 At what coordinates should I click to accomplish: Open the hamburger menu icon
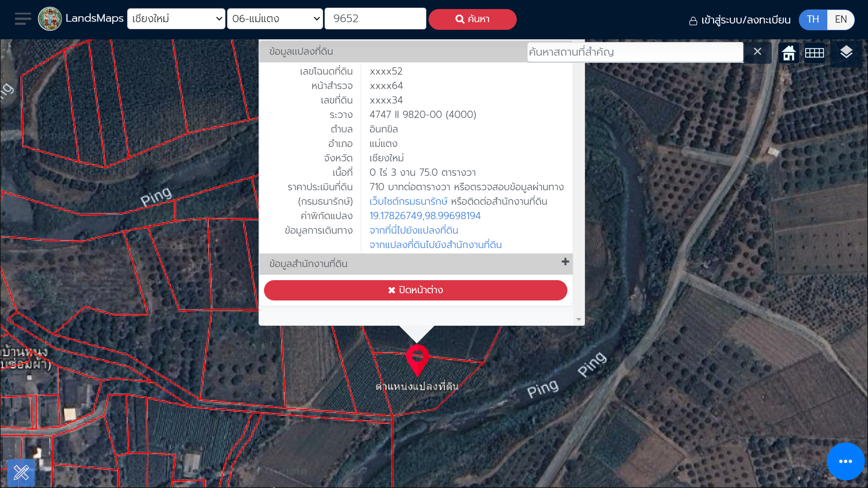[x=23, y=19]
